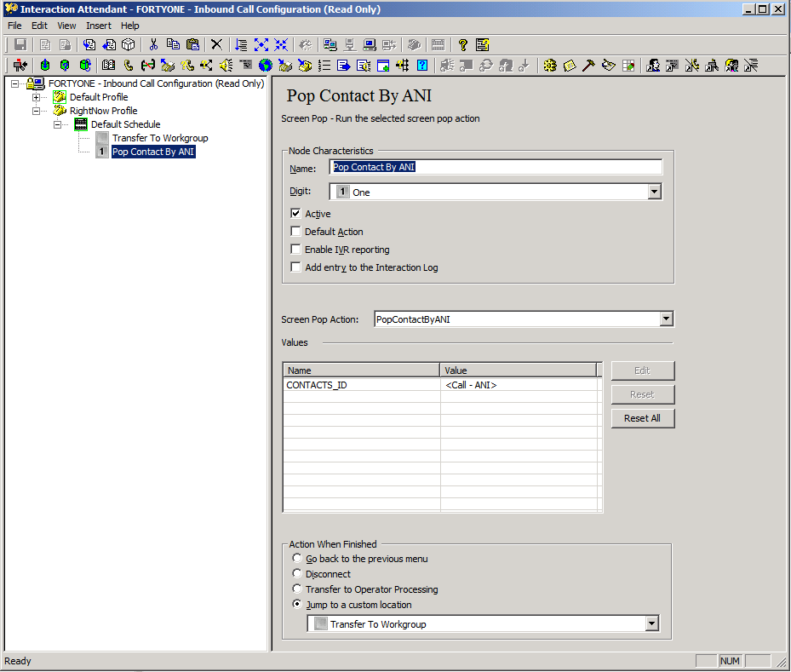Image resolution: width=791 pixels, height=672 pixels.
Task: Open the Insert menu
Action: point(98,25)
